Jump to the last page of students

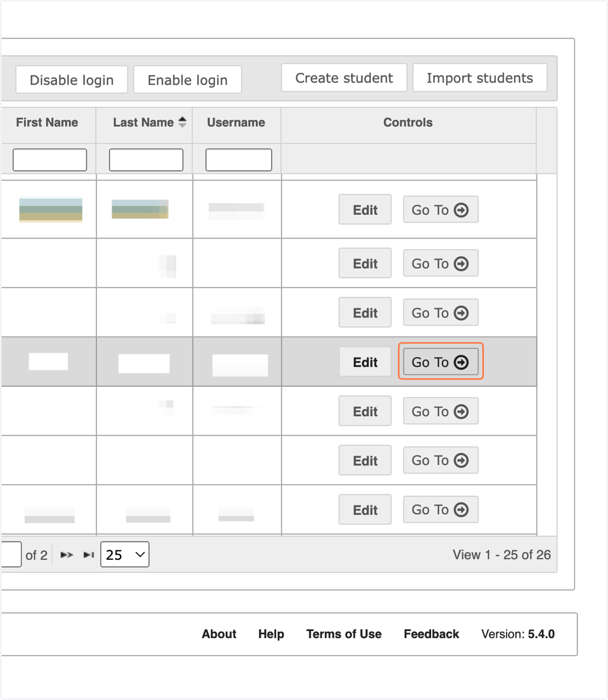point(89,555)
